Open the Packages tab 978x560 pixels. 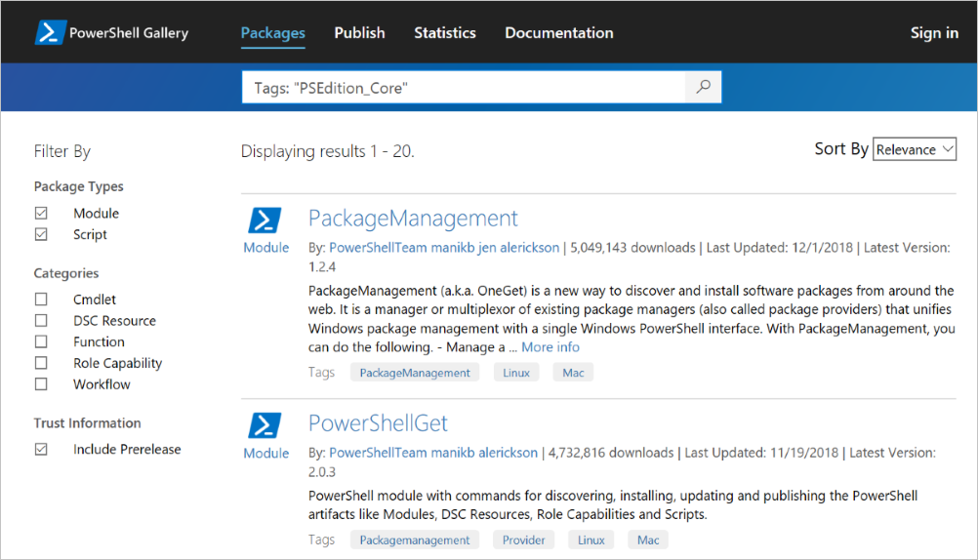(272, 33)
